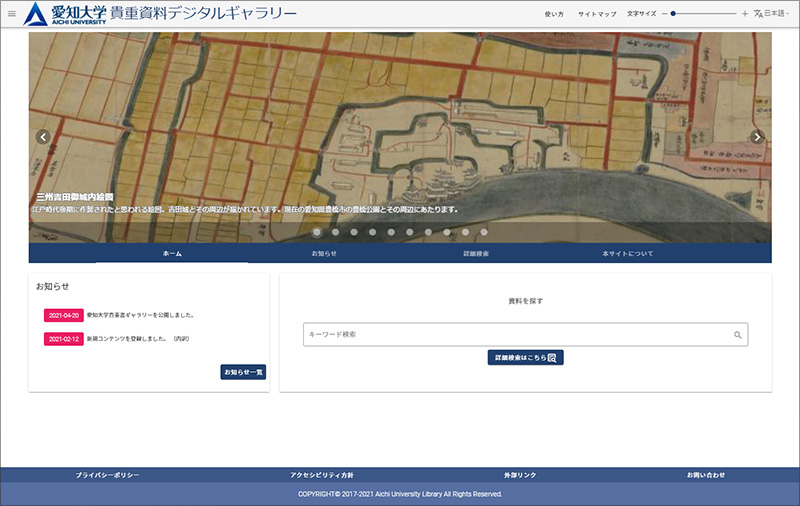Open the 本サイトについて tab
800x506 pixels.
click(x=627, y=254)
